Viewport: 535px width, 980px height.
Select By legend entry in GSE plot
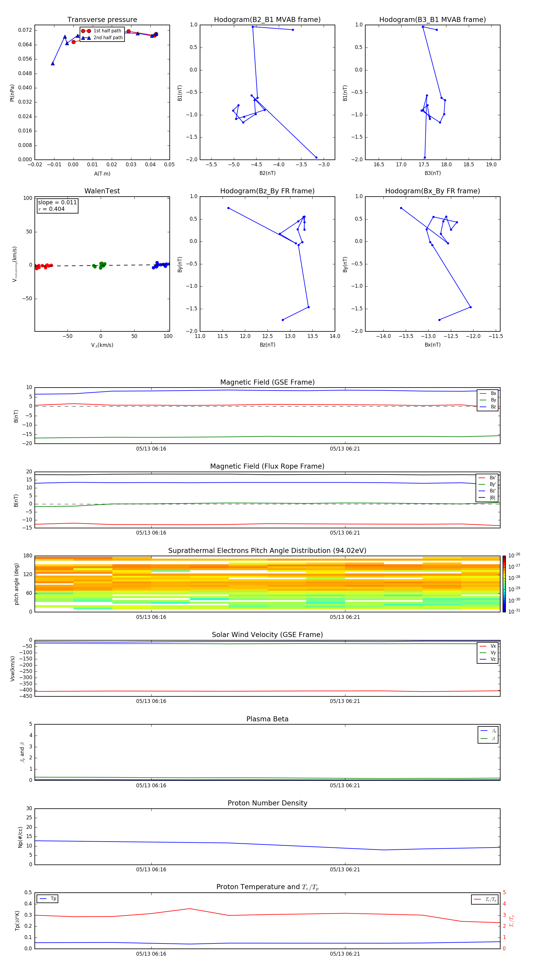click(x=488, y=400)
